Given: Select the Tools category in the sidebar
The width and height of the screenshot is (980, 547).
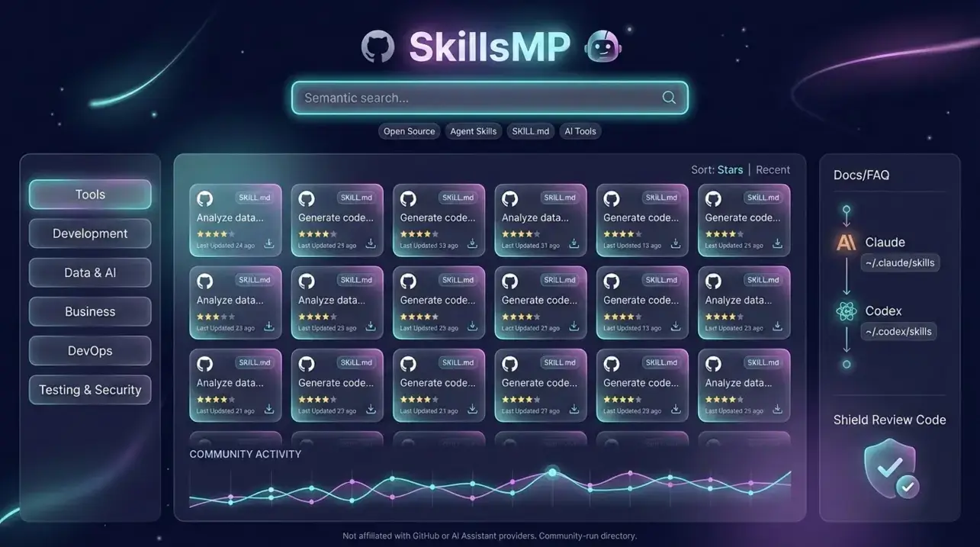Looking at the screenshot, I should (x=89, y=195).
